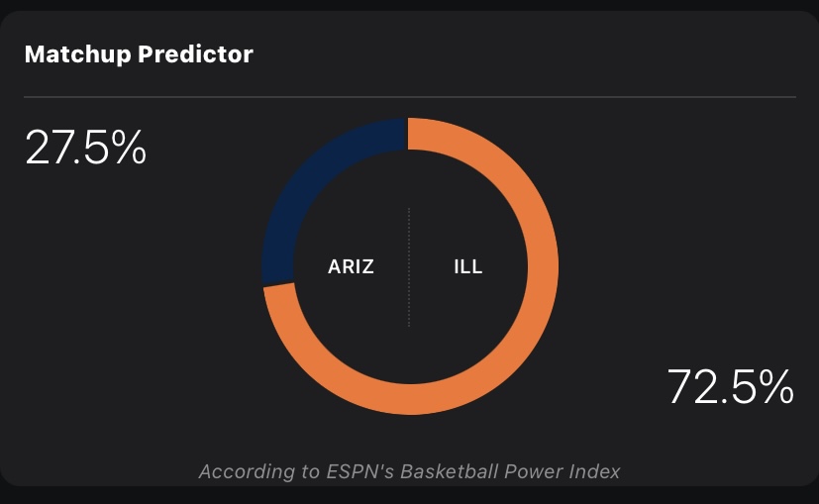Select Arizona's 27.5% win probability
Screen dimensions: 819x504
[x=85, y=149]
